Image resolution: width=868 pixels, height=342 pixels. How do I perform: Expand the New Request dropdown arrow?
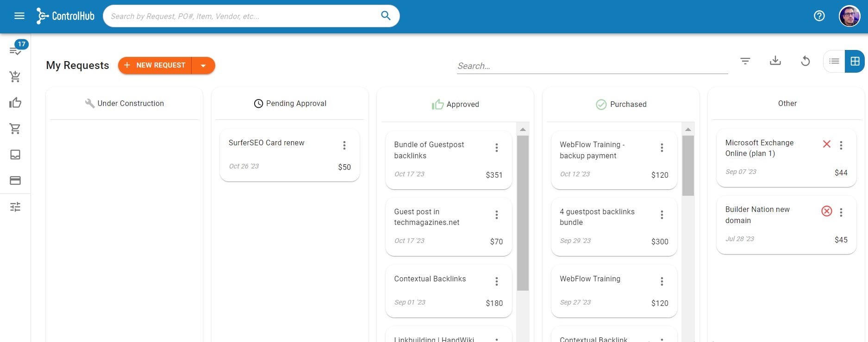(203, 66)
